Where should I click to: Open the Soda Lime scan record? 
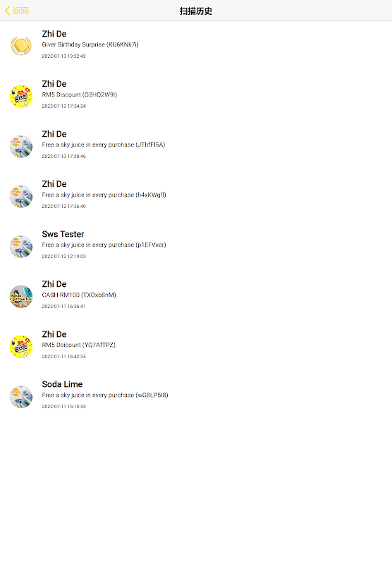[x=196, y=396]
